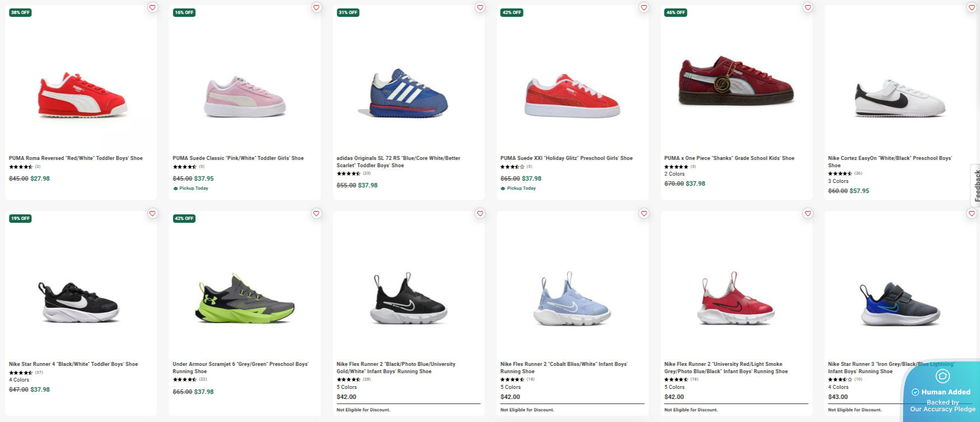Toggle favorite on Cobalt Bliss Flex Runner 2

(x=644, y=214)
